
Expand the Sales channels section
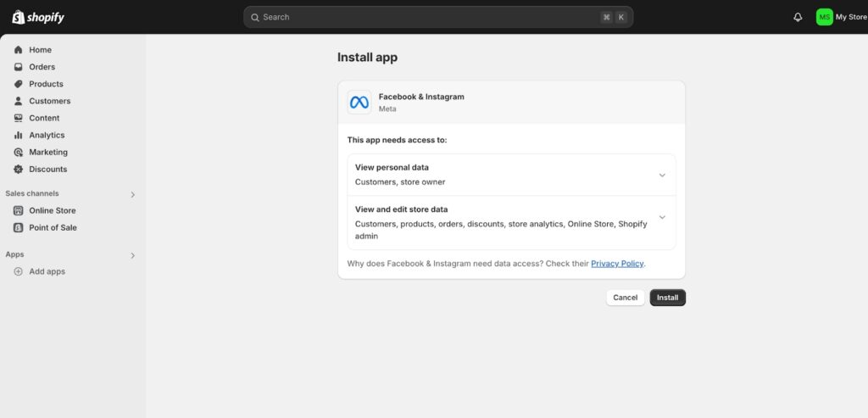[132, 194]
